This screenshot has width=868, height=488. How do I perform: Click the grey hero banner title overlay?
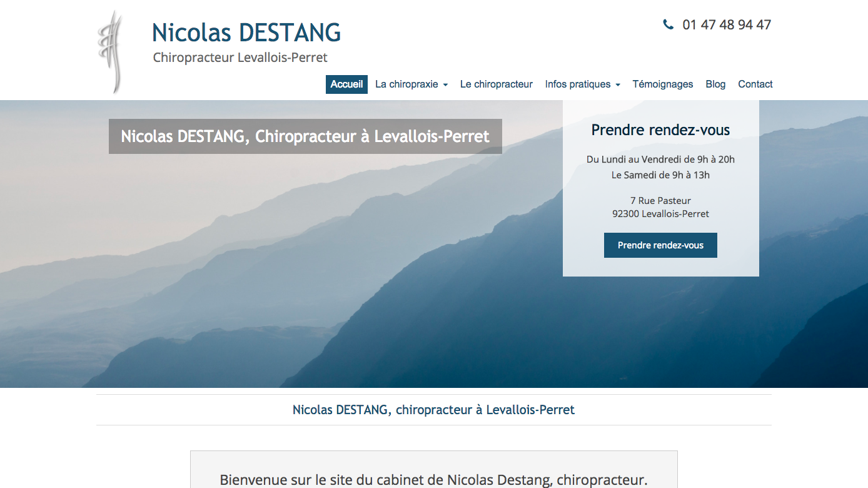305,136
